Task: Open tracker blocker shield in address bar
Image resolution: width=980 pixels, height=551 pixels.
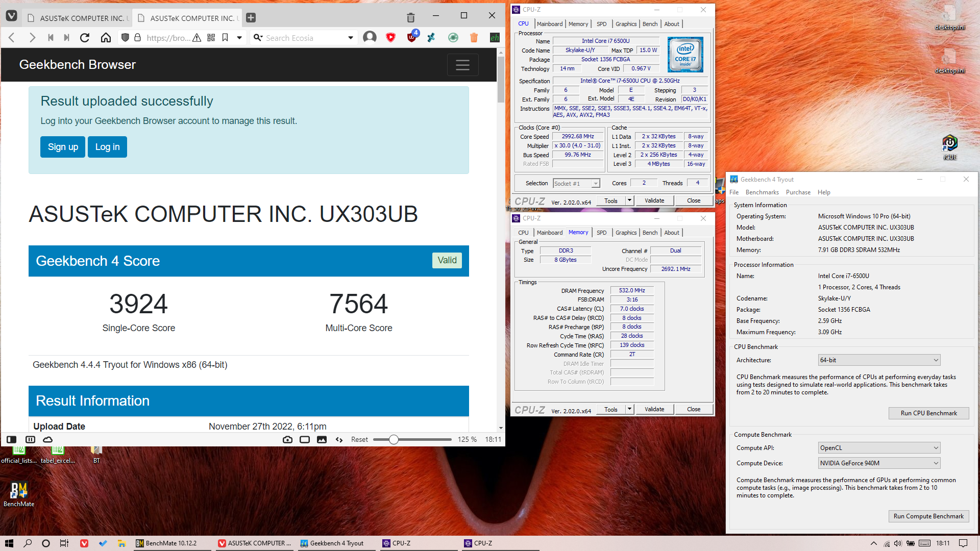Action: click(125, 38)
